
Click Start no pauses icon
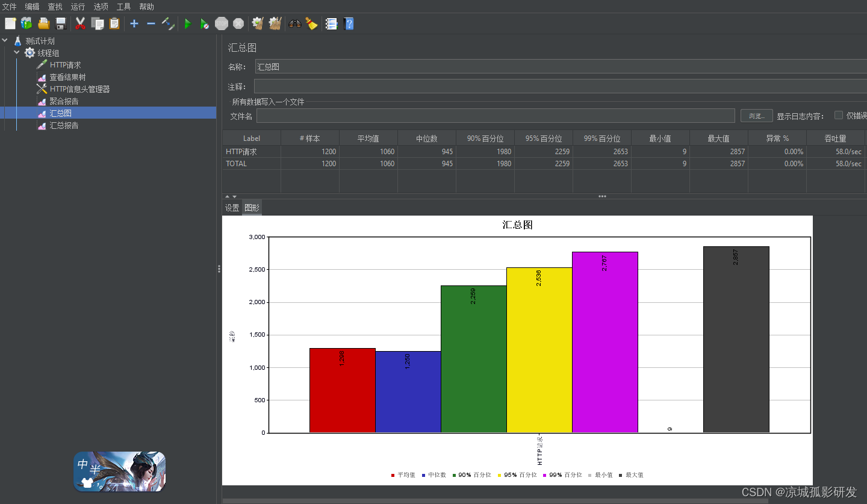(x=205, y=24)
